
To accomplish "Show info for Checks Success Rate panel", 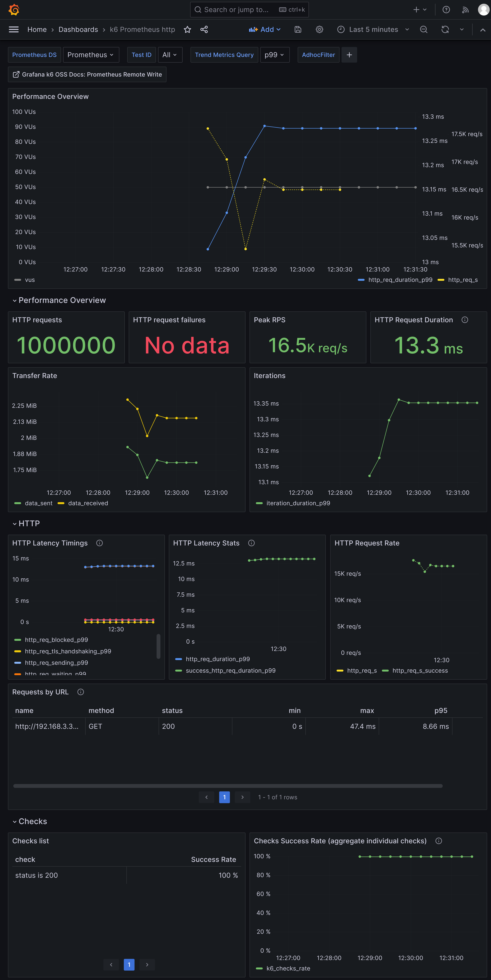I will click(x=439, y=841).
